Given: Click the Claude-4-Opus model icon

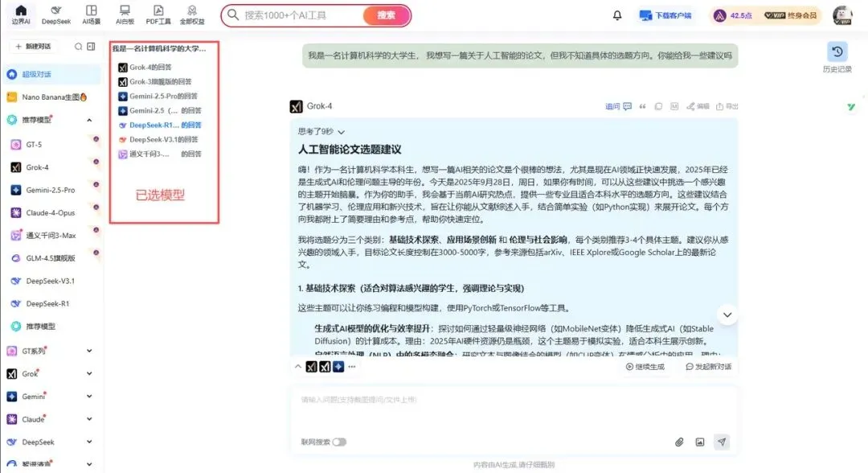Looking at the screenshot, I should click(16, 212).
